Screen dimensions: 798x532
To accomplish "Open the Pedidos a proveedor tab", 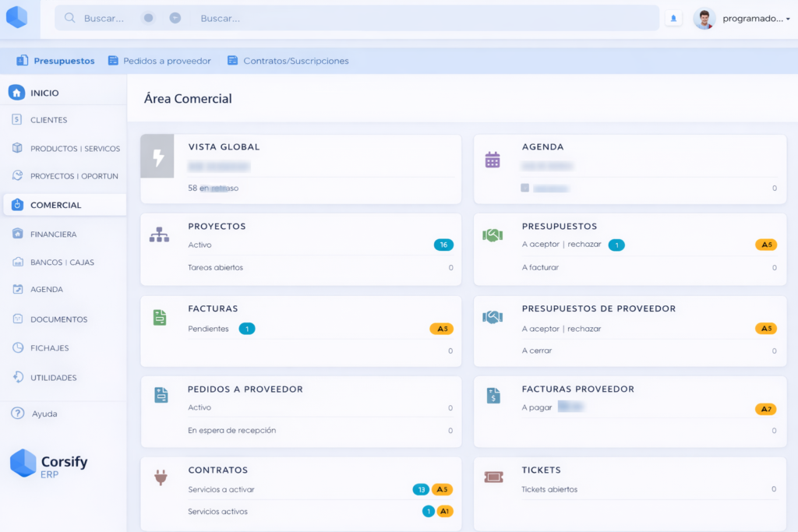I will tap(160, 61).
